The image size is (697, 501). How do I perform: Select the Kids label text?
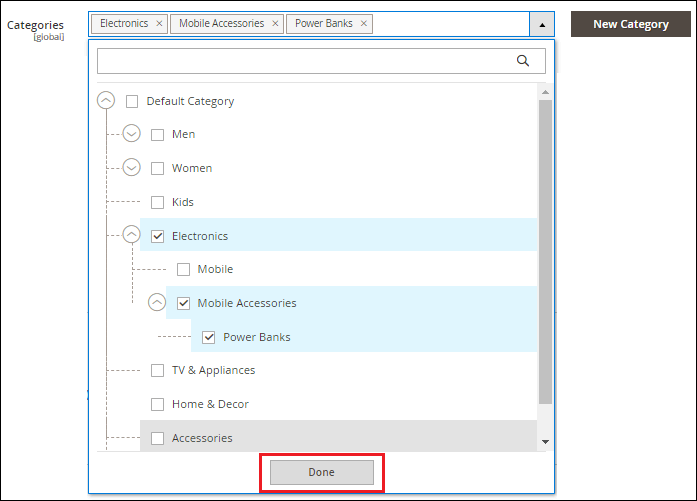pyautogui.click(x=183, y=202)
